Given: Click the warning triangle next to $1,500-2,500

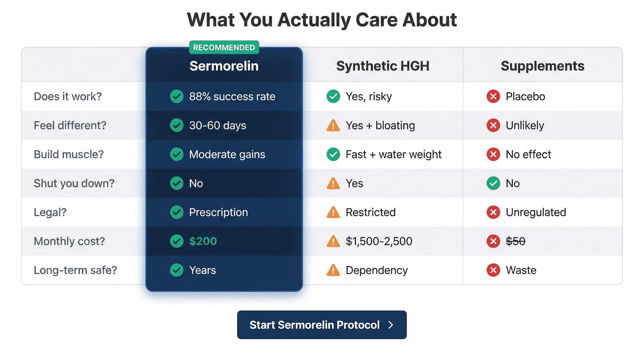Looking at the screenshot, I should click(x=333, y=241).
